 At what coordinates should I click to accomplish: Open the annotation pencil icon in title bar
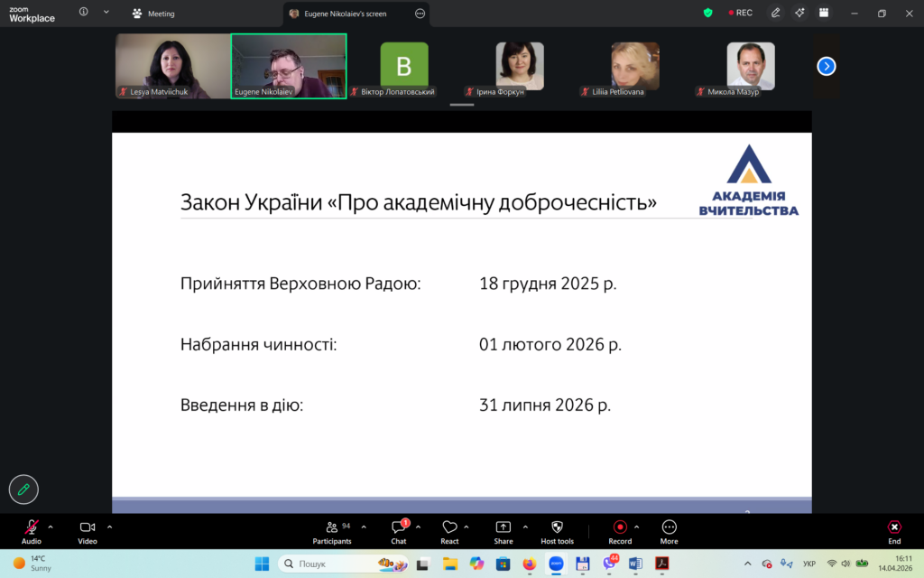pyautogui.click(x=775, y=13)
